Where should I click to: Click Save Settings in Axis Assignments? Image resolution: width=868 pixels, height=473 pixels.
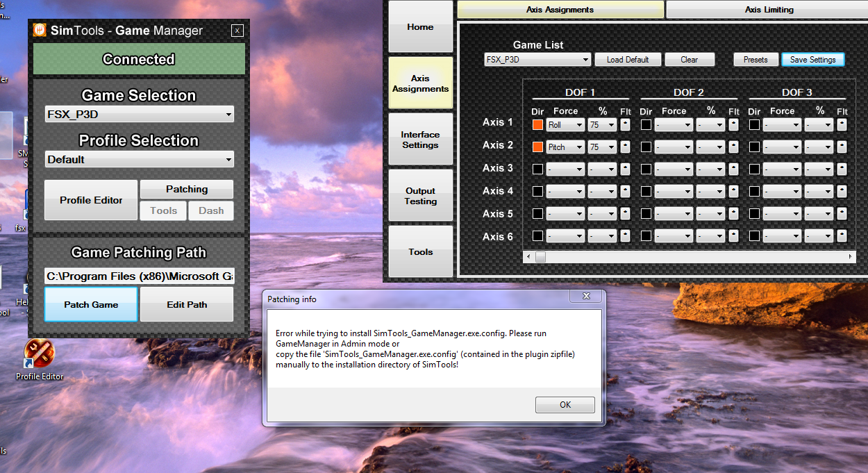click(x=812, y=60)
